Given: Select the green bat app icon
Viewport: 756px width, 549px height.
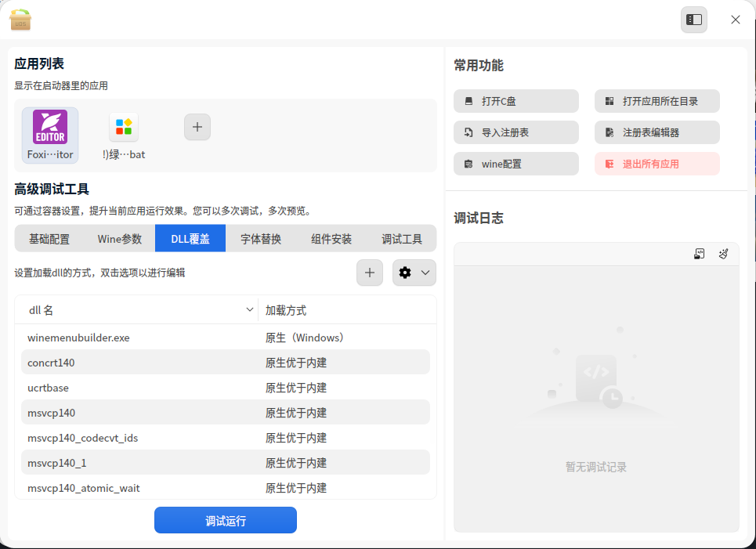Looking at the screenshot, I should click(x=124, y=135).
